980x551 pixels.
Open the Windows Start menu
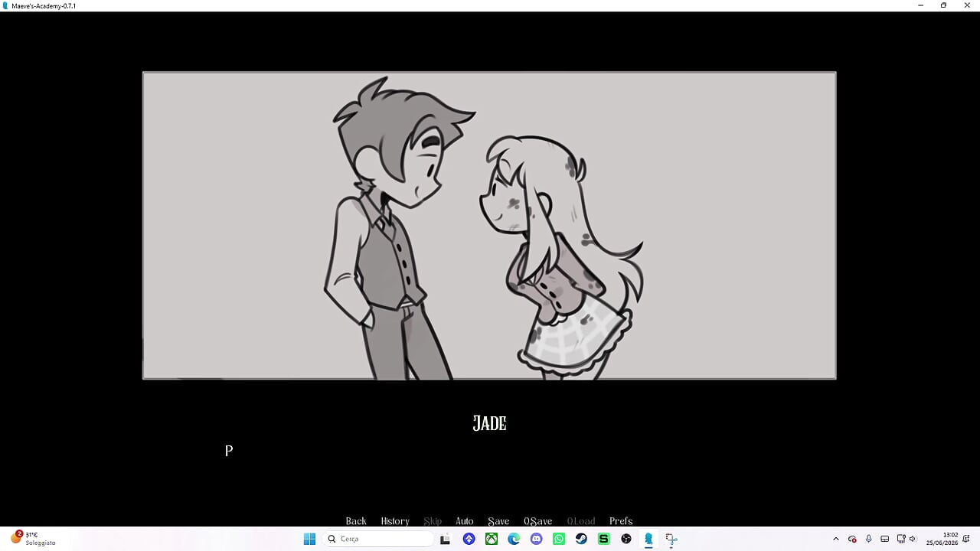point(309,539)
